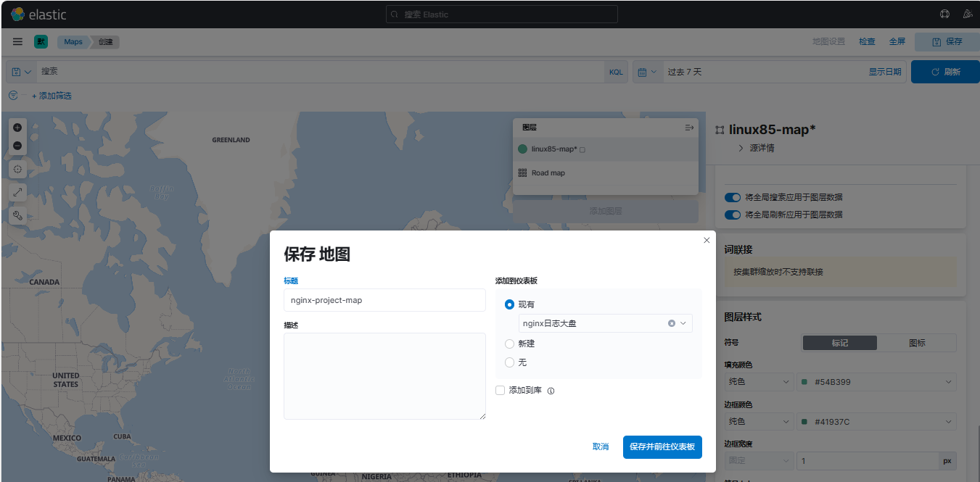
Task: Select the 无 dashboard radio option
Action: click(x=510, y=362)
